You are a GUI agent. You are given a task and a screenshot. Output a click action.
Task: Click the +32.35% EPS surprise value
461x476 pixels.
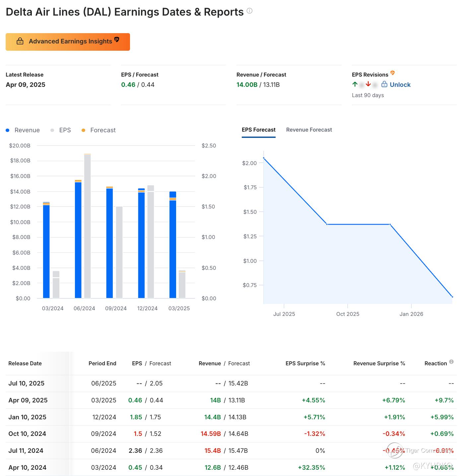(311, 468)
